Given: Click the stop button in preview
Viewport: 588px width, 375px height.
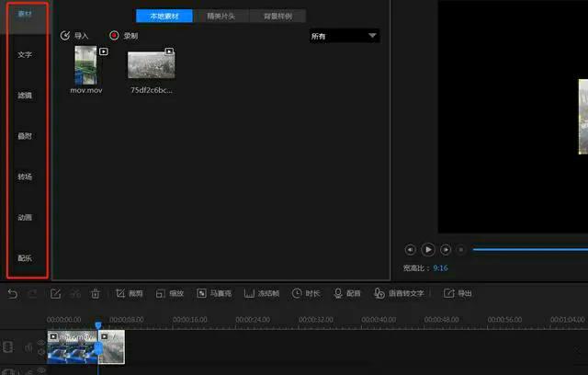Looking at the screenshot, I should pos(461,250).
